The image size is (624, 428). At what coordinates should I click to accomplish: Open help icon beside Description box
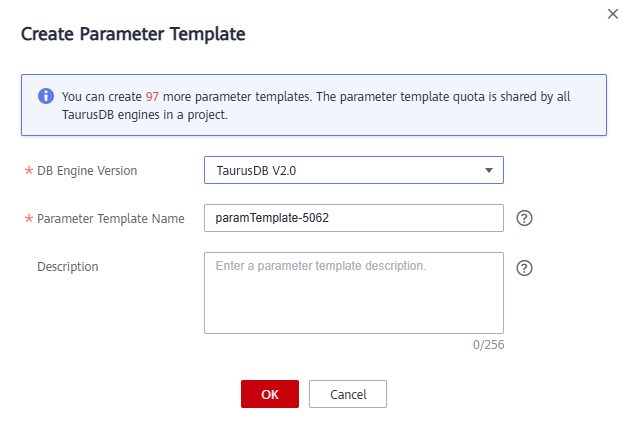pos(524,268)
